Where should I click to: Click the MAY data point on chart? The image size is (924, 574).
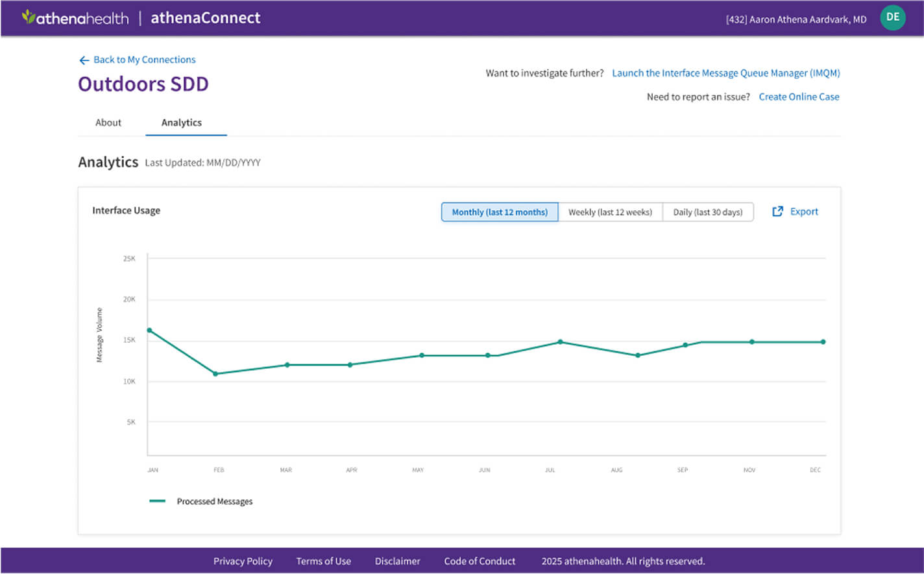422,355
